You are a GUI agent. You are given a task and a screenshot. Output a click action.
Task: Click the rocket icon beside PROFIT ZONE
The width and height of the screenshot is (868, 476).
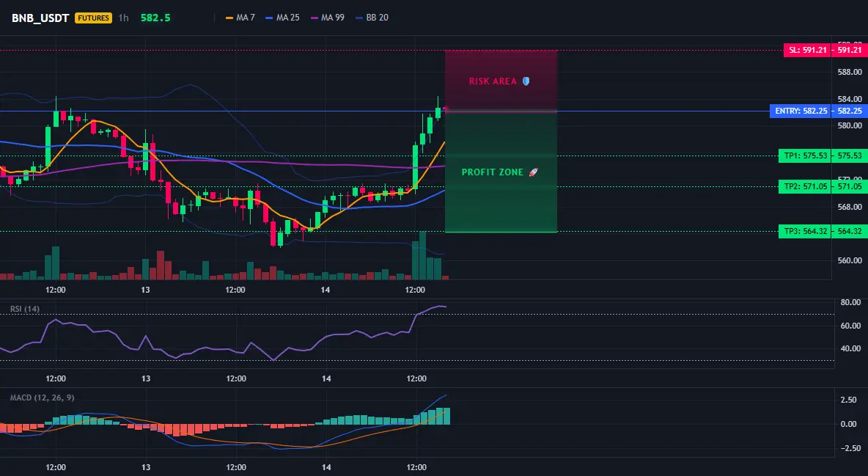pos(533,172)
